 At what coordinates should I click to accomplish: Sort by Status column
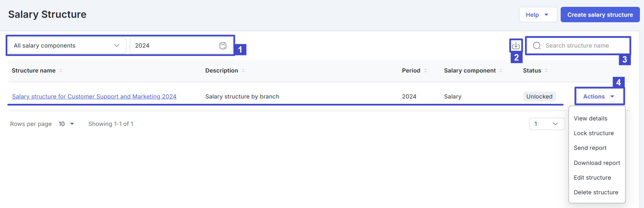click(546, 70)
